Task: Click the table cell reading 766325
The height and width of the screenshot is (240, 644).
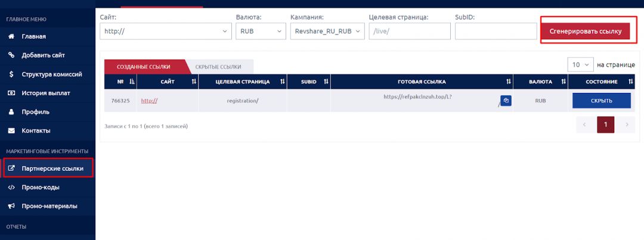Action: 120,101
